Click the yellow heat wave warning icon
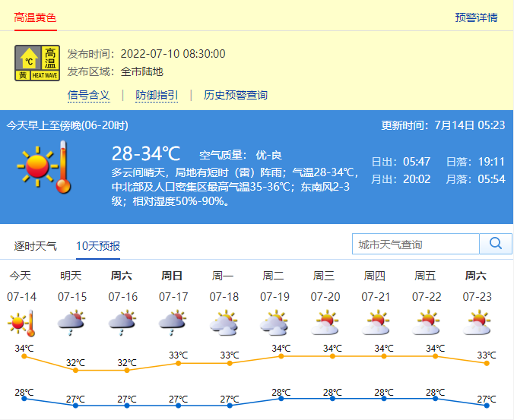The height and width of the screenshot is (420, 514). (x=37, y=63)
